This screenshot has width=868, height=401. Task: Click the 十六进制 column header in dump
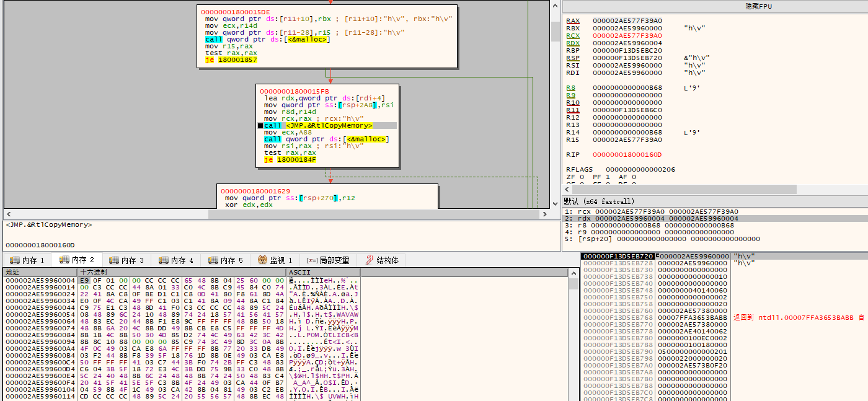182,272
